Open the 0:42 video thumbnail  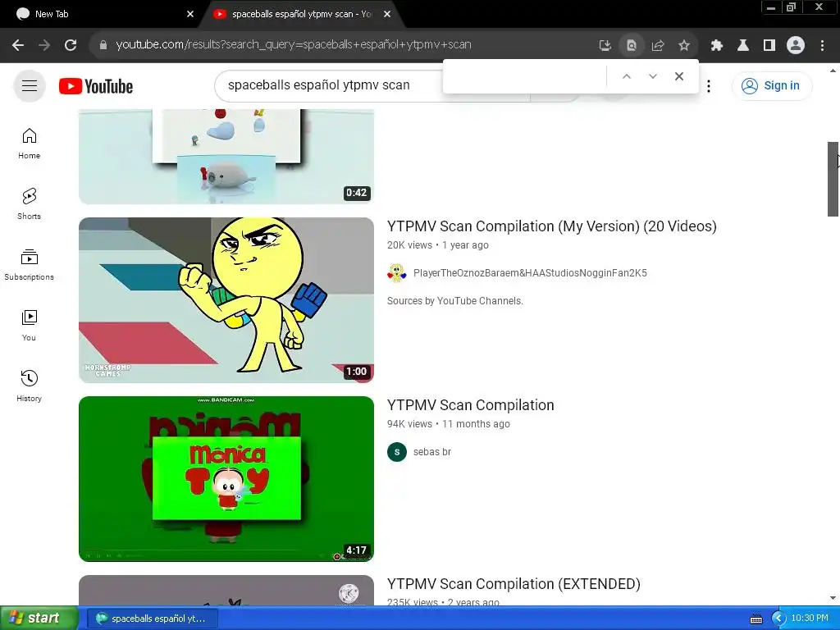point(226,157)
